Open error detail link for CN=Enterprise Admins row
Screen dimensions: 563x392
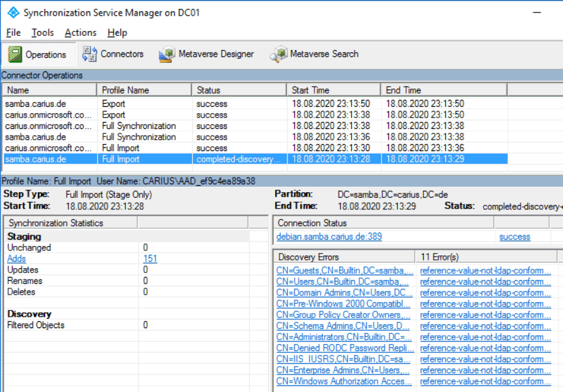point(485,371)
